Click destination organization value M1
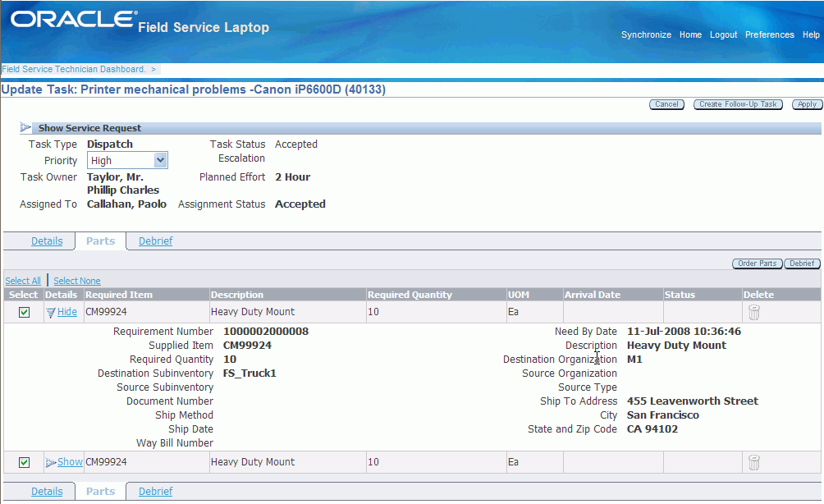The width and height of the screenshot is (824, 504). point(634,359)
